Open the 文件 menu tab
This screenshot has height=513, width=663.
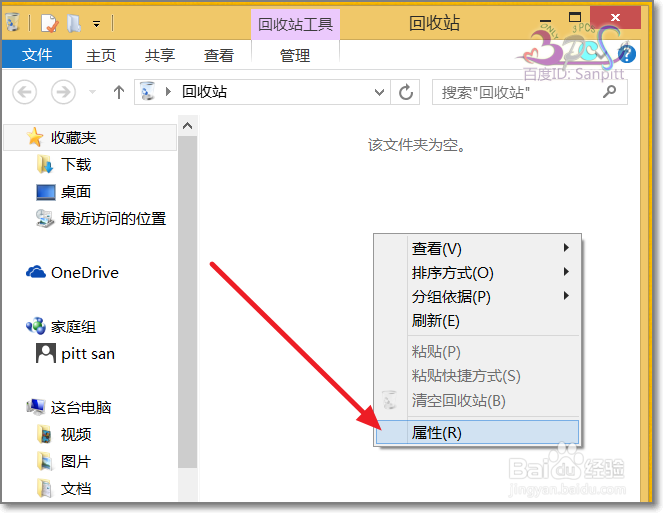37,54
